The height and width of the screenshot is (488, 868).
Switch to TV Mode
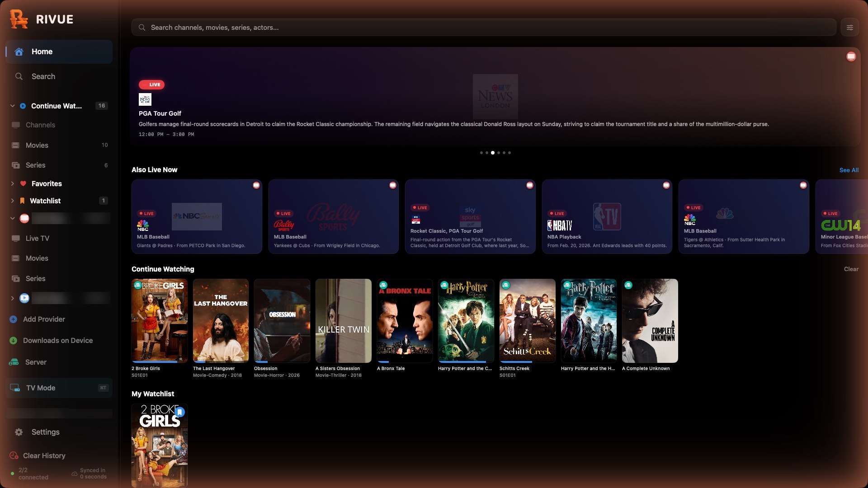(x=59, y=388)
